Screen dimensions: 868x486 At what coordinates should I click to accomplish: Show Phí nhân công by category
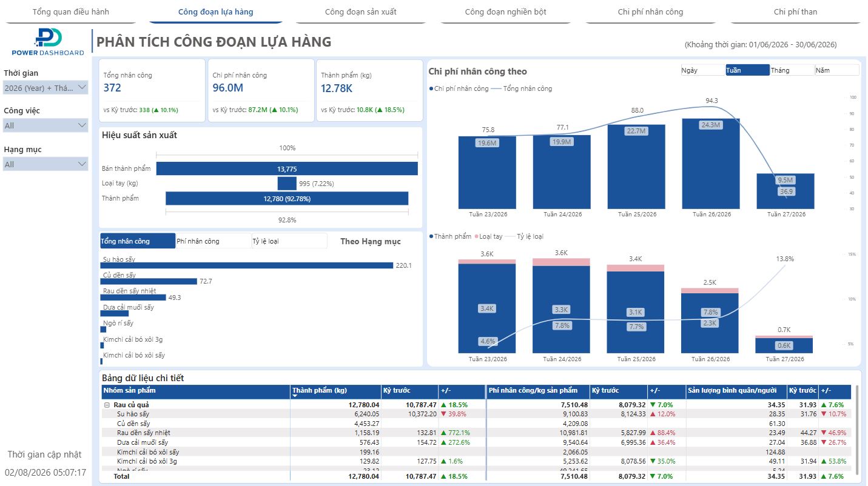pyautogui.click(x=213, y=241)
